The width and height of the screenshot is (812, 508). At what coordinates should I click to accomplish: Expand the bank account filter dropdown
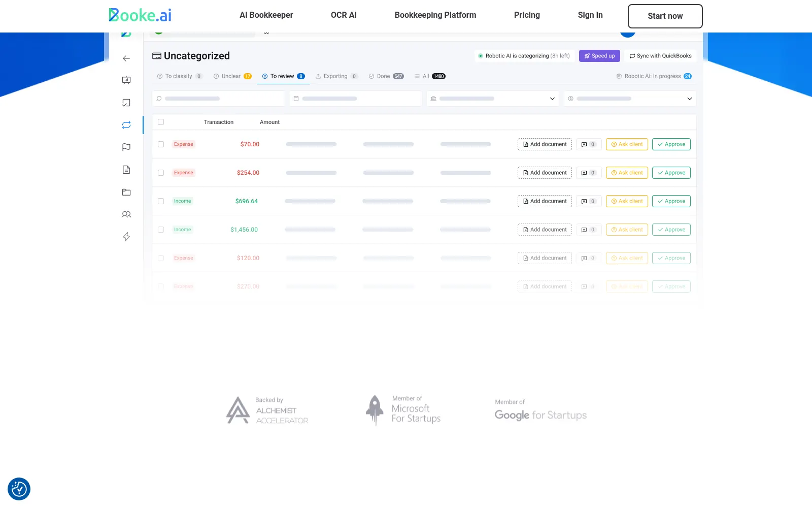493,99
